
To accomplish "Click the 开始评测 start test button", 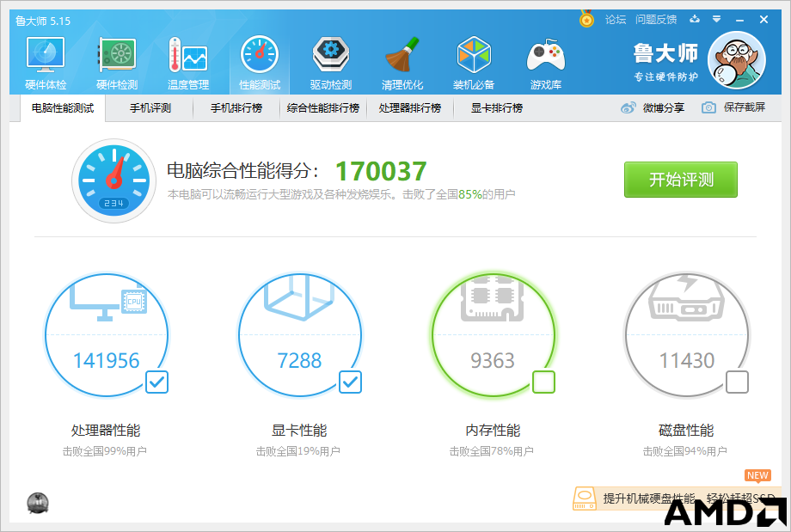I will [x=681, y=180].
